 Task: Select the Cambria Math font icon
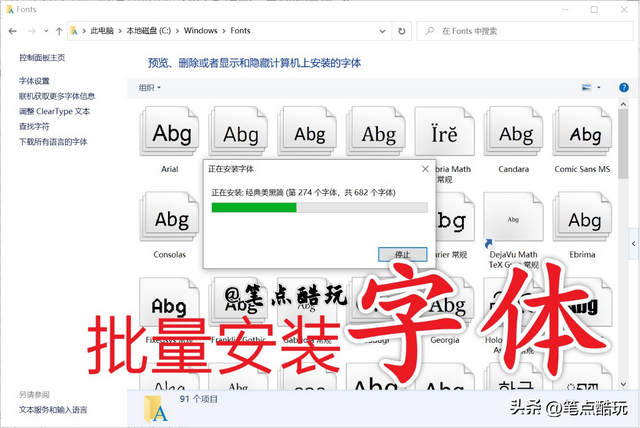point(445,131)
